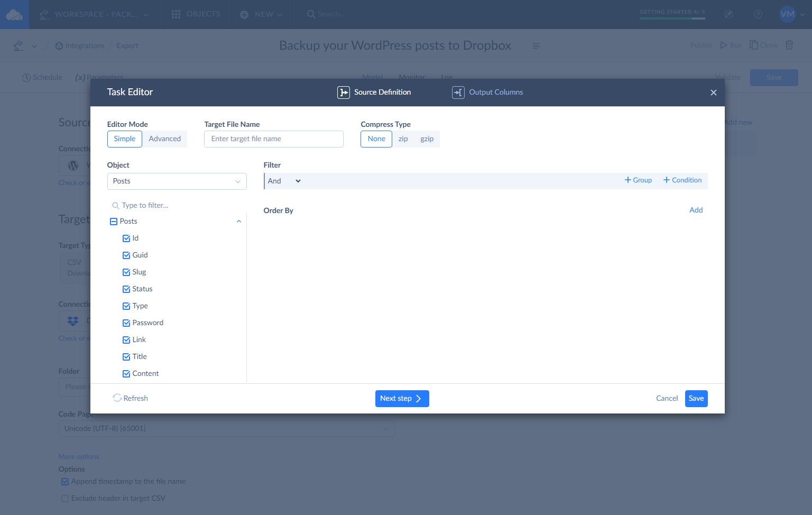Screen dimensions: 812x515
Task: Select gzip compress type
Action: [x=427, y=139]
